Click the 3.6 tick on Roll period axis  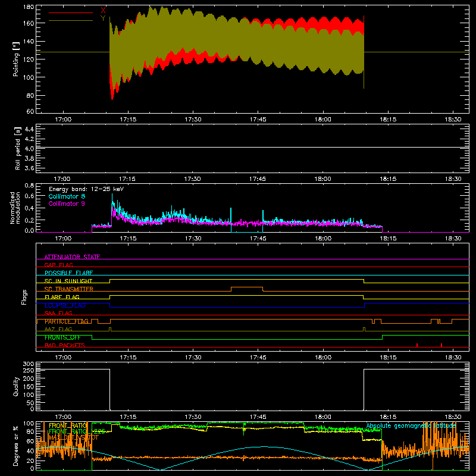tap(29, 168)
